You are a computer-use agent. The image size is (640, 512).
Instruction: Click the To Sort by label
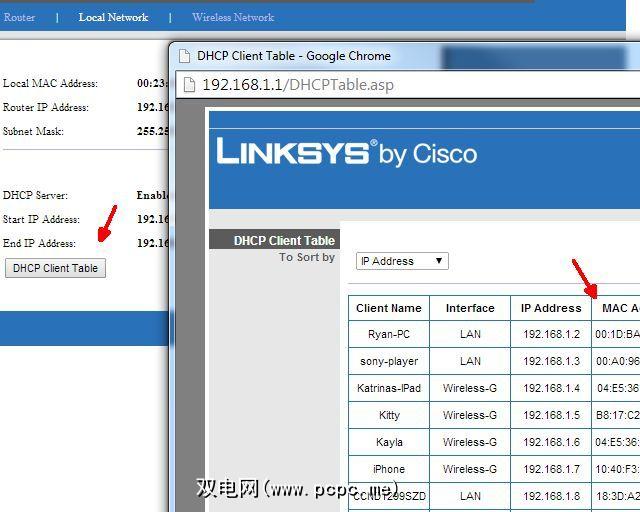point(307,257)
